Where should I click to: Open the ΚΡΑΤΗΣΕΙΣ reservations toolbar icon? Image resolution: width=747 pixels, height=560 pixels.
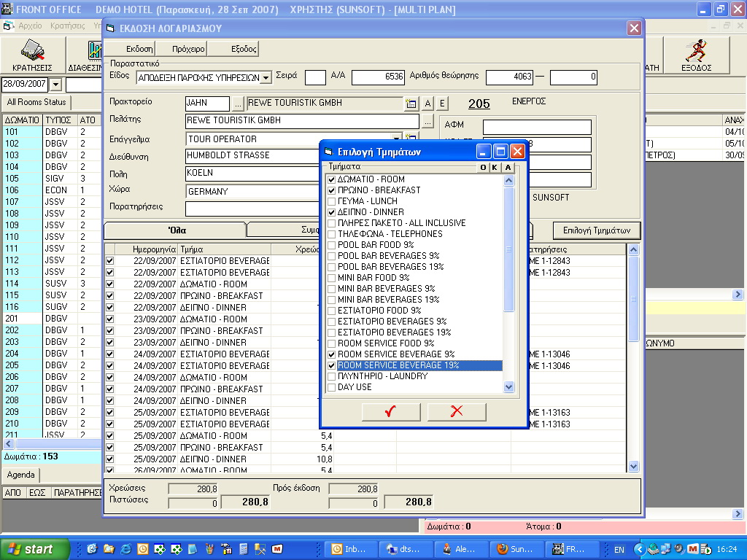(x=32, y=55)
